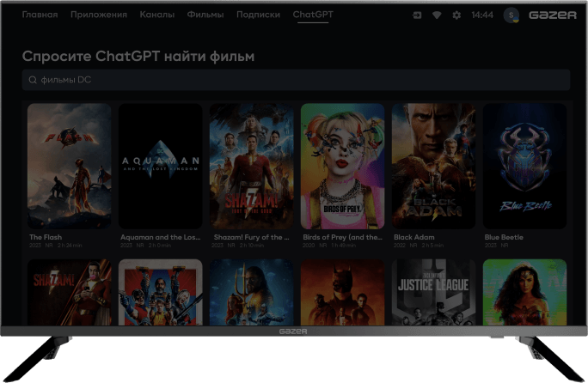Open the Каналы tab
This screenshot has height=383, width=588.
156,15
